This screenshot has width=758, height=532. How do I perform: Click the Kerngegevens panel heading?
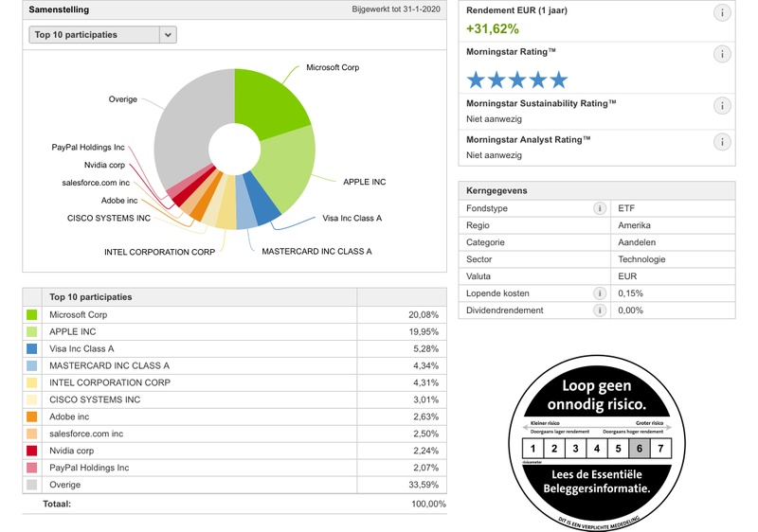pos(496,190)
